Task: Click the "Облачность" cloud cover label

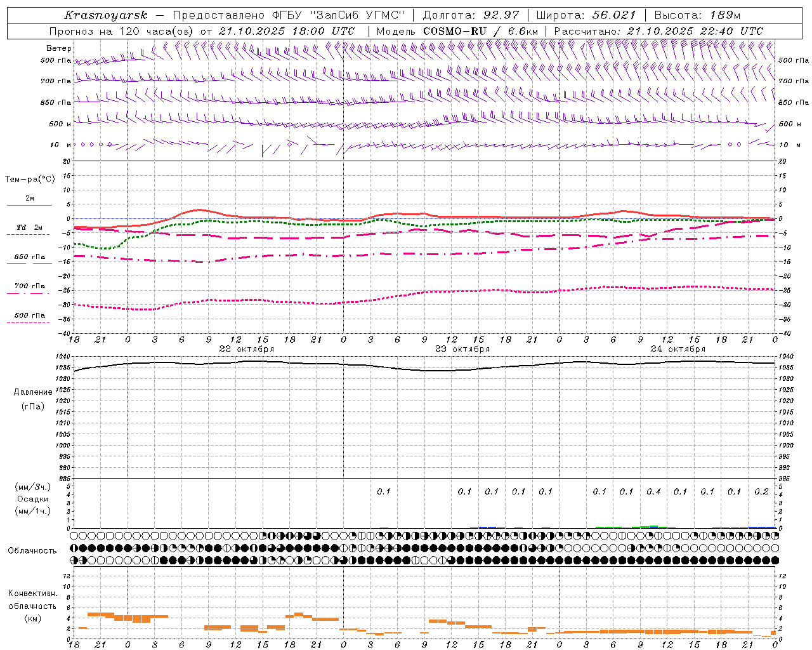Action: click(32, 550)
